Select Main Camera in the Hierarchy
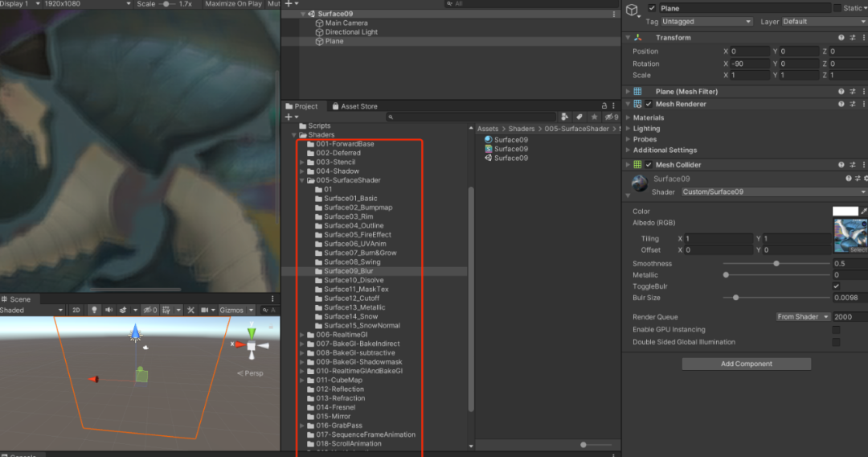The width and height of the screenshot is (868, 457). [346, 23]
